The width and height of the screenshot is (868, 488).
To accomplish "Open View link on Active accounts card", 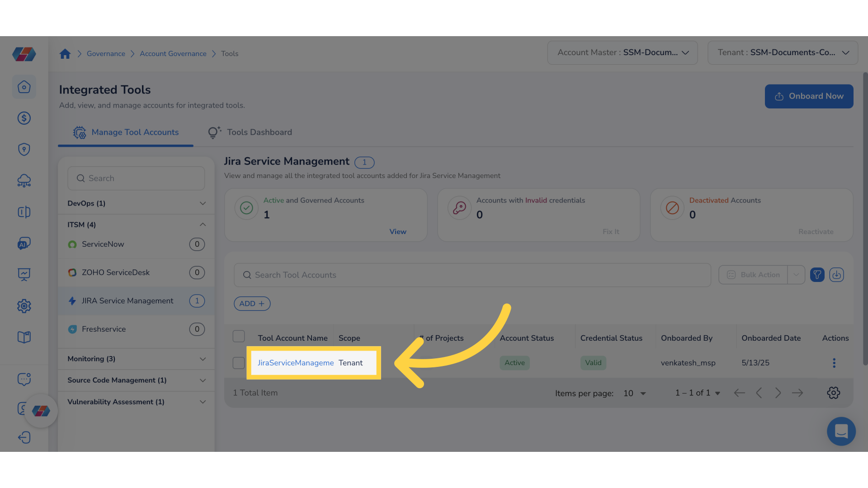I will coord(398,231).
